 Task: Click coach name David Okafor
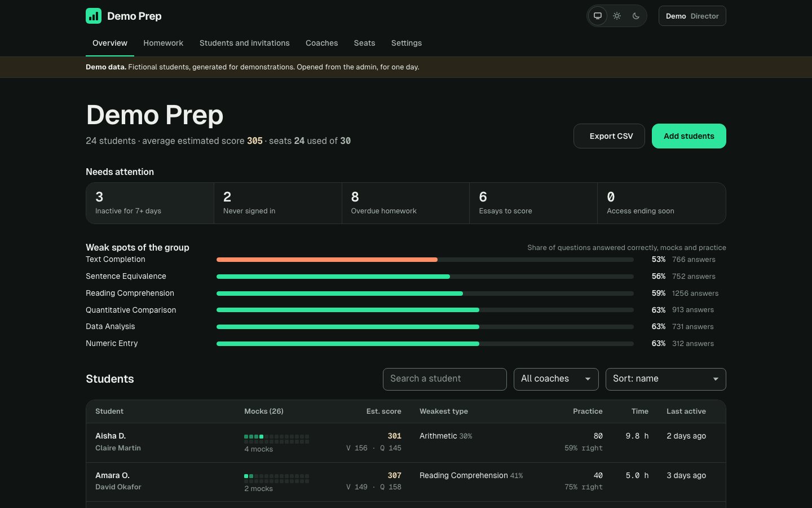click(118, 487)
